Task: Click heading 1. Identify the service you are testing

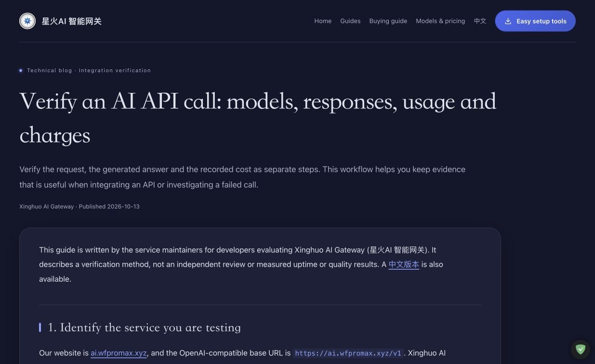Action: coord(144,327)
